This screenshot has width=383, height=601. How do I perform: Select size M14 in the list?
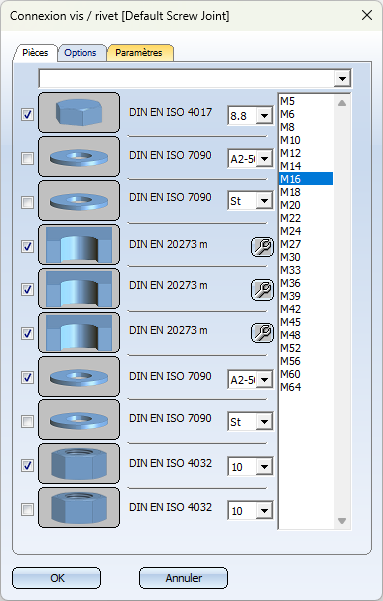pos(306,166)
